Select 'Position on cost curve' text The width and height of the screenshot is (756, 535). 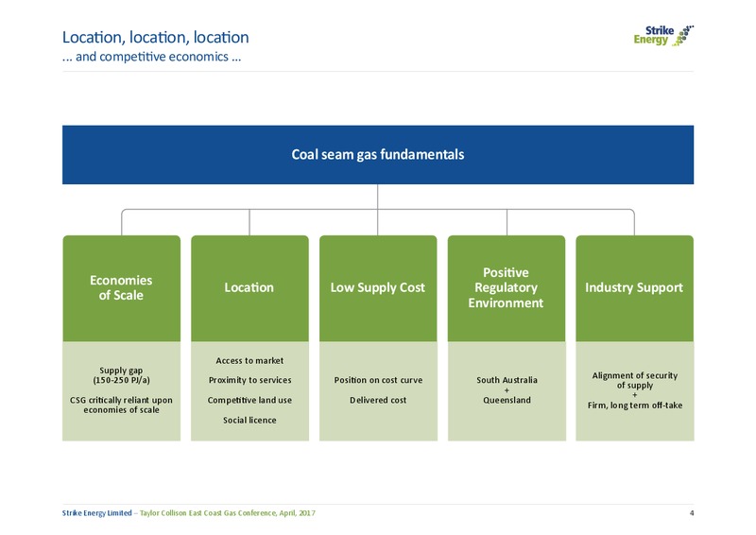click(378, 380)
